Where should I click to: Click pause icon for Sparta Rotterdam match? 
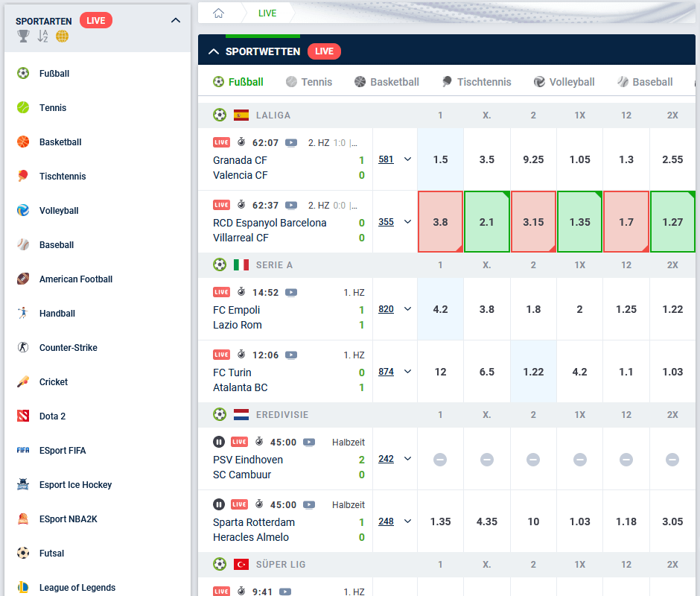tap(219, 504)
